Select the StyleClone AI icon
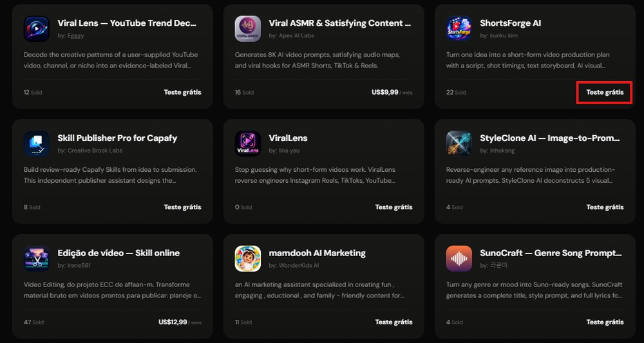 [459, 144]
